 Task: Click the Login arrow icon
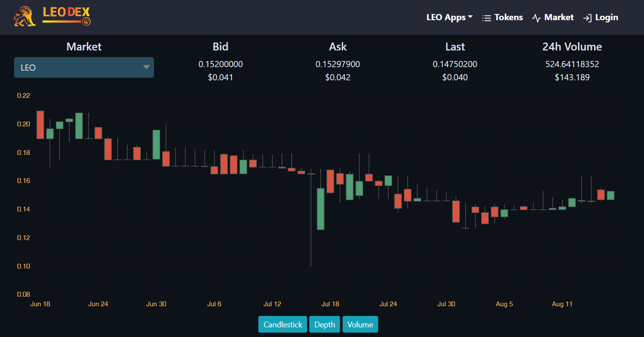pos(587,18)
